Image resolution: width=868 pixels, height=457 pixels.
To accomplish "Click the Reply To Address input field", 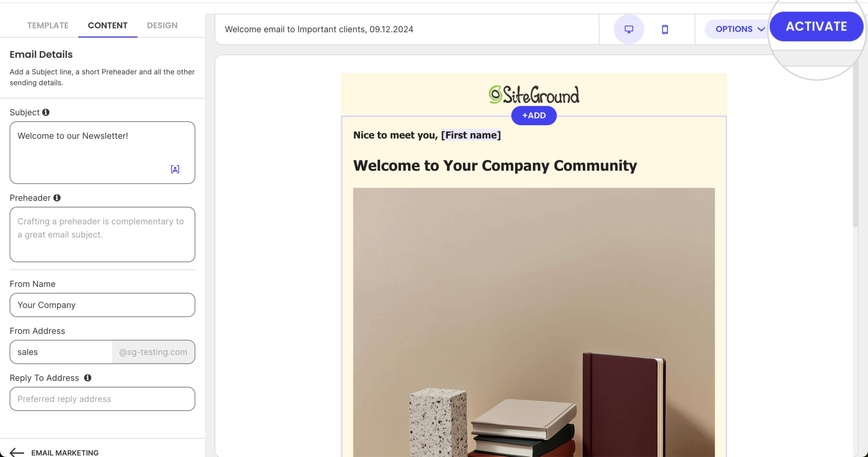I will click(x=102, y=398).
